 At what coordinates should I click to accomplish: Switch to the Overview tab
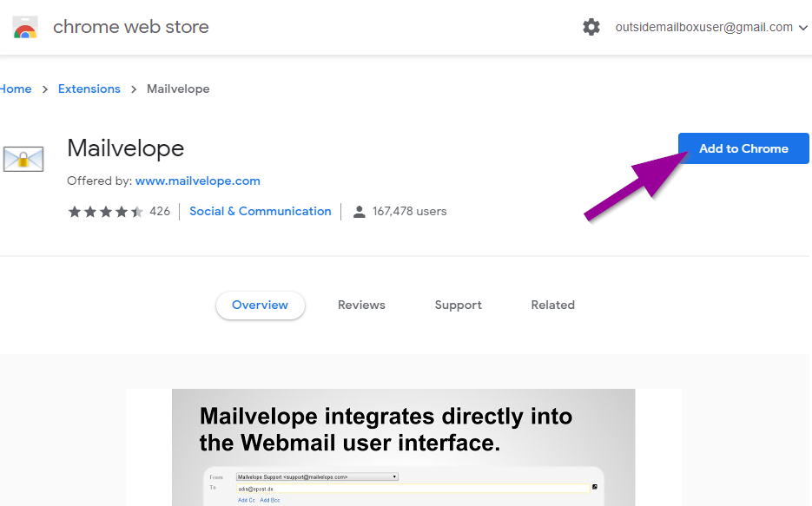tap(261, 305)
